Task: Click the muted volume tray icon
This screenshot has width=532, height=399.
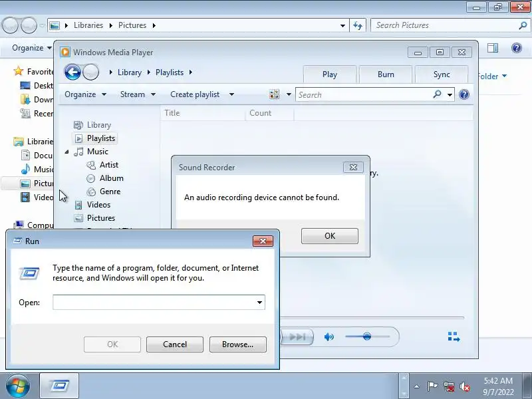Action: pyautogui.click(x=465, y=386)
